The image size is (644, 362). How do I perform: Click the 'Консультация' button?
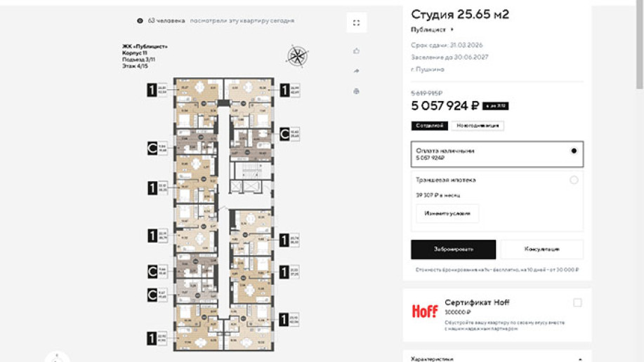click(541, 249)
